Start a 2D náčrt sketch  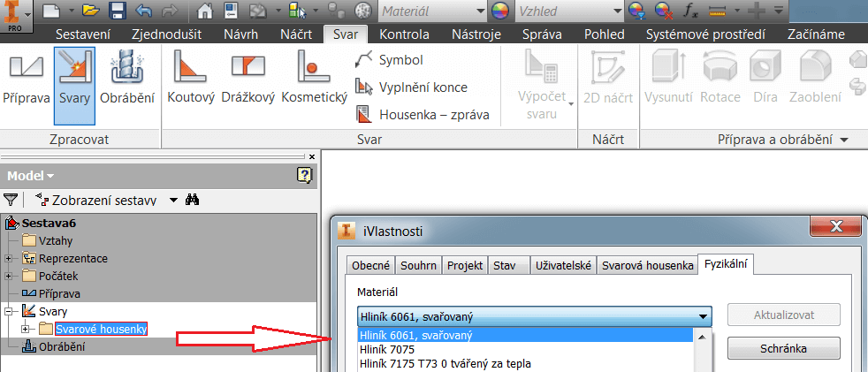coord(608,78)
